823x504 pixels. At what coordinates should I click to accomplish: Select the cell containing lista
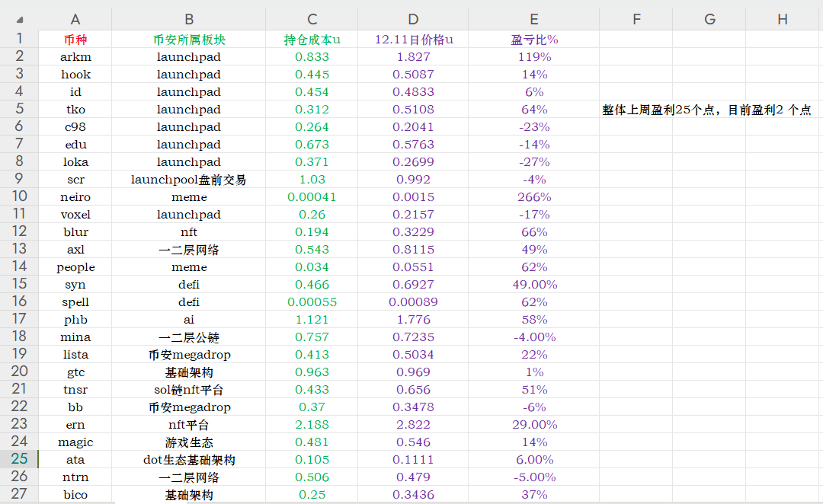tap(75, 355)
